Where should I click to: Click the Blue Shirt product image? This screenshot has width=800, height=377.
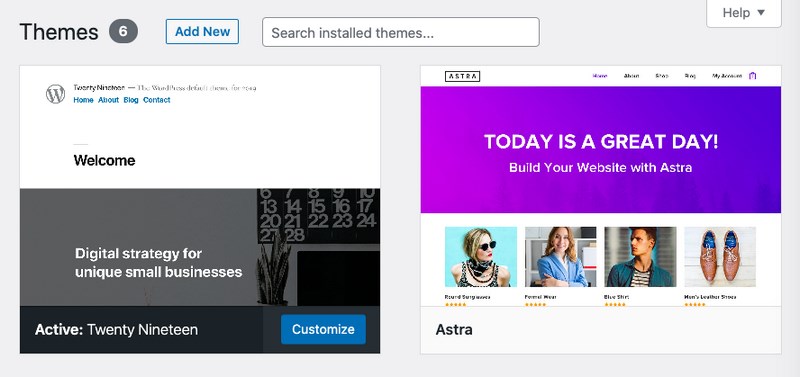640,257
